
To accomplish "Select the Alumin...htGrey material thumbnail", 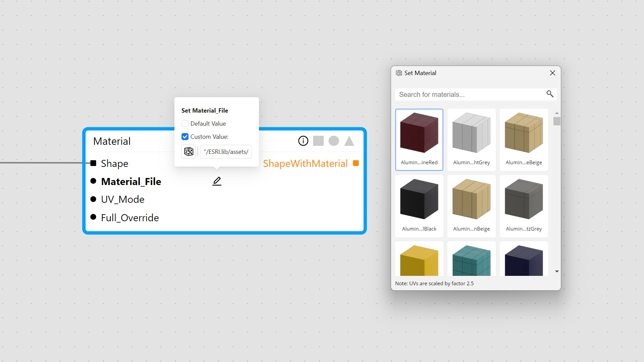I will coord(471,139).
